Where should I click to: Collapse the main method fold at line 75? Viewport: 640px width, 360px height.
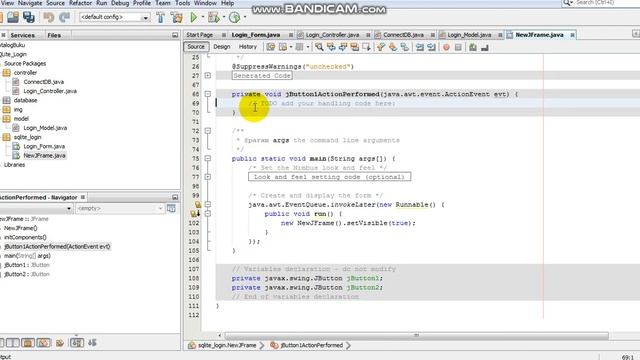tap(208, 158)
